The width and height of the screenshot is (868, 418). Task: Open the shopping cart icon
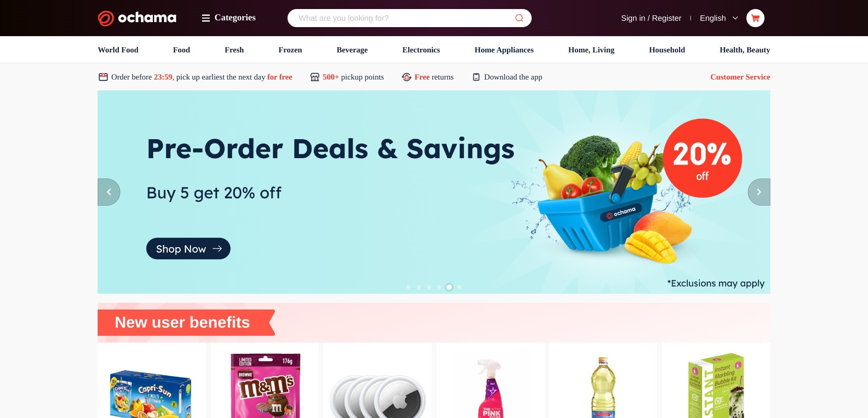coord(755,18)
